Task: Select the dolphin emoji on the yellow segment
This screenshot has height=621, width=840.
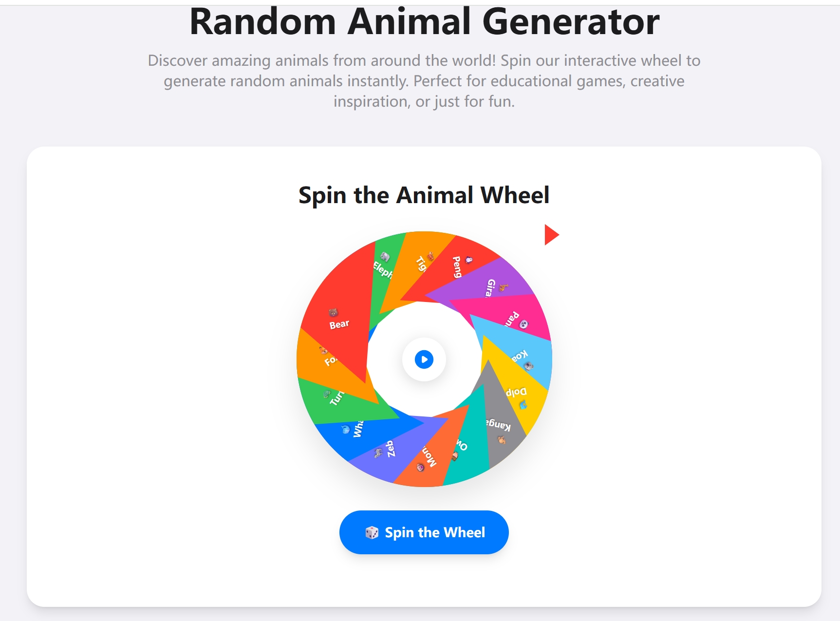Action: point(523,405)
